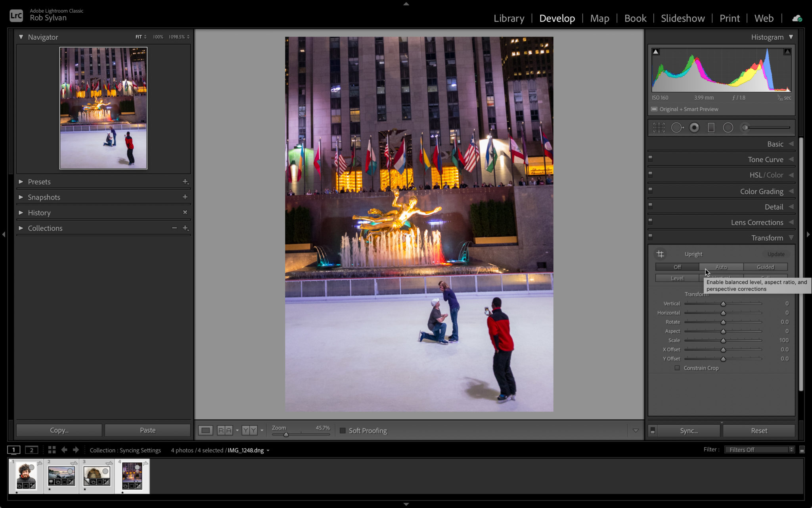Show Before/After view with the Y|Y icon
This screenshot has height=508, width=812.
click(250, 431)
